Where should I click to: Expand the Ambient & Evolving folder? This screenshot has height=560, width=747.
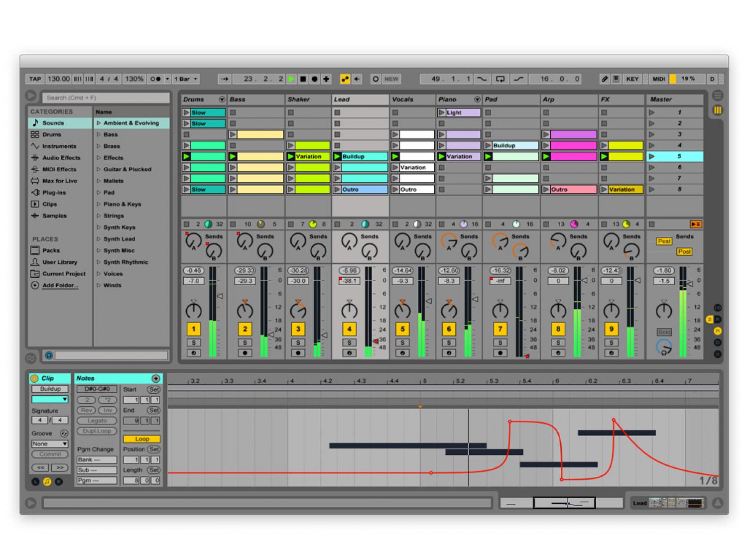99,123
